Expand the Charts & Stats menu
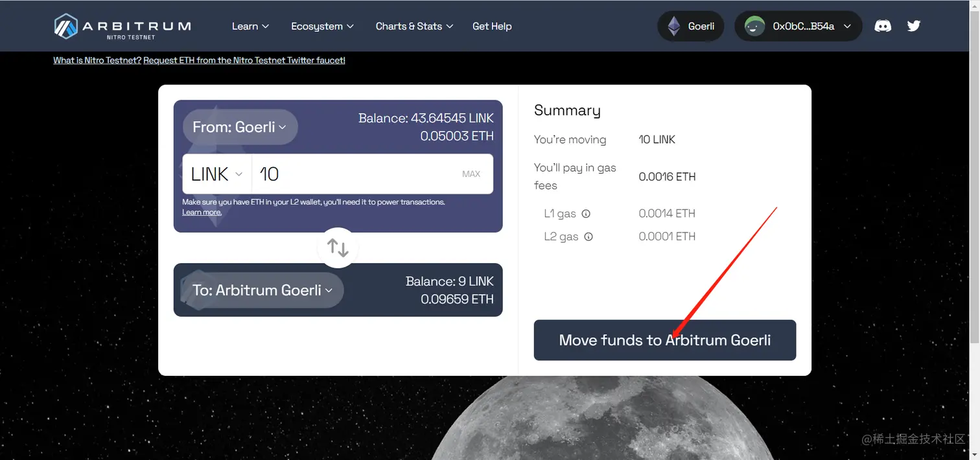 click(414, 26)
